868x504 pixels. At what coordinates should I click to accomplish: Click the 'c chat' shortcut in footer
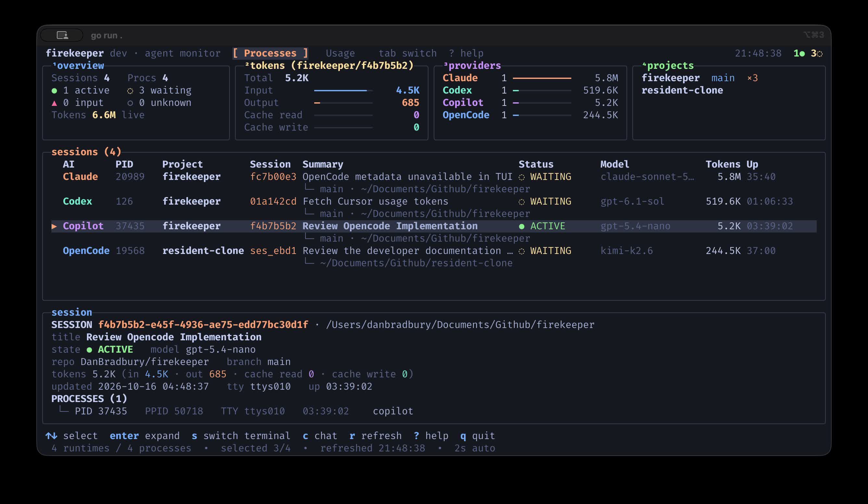coord(320,436)
